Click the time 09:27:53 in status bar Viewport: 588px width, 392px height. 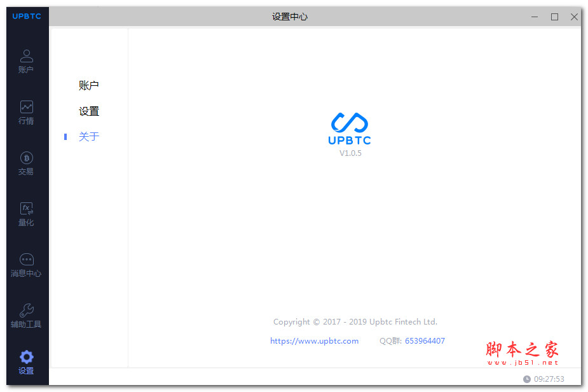549,379
